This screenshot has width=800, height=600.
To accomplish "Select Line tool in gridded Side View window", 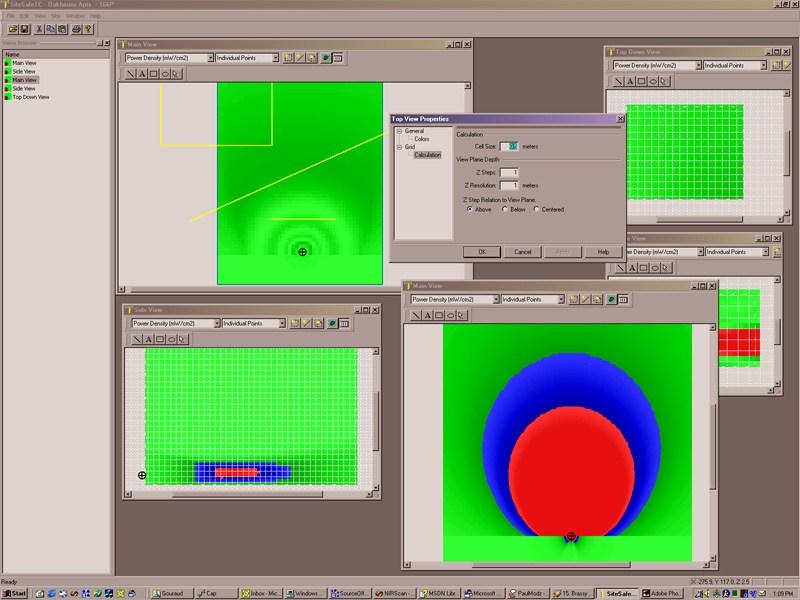I will coord(137,339).
